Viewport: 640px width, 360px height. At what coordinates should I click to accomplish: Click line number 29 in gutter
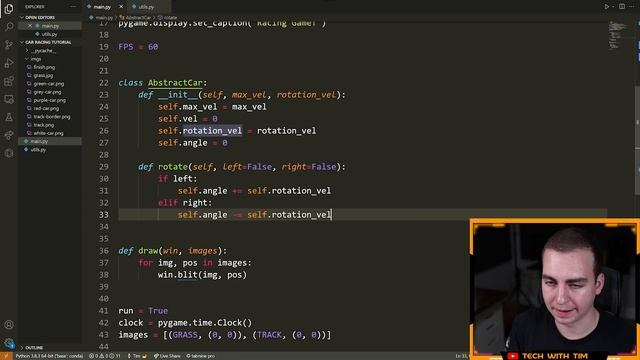click(x=104, y=167)
